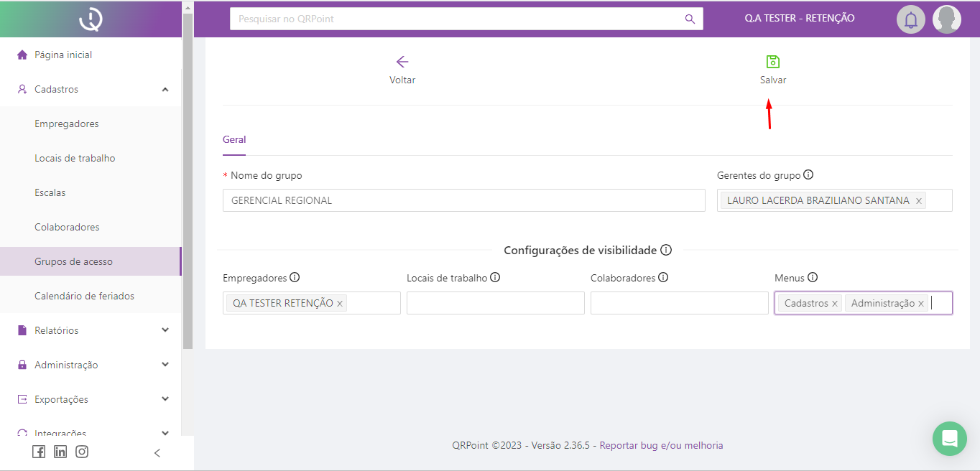This screenshot has width=980, height=471.
Task: Click the Locais de trabalho visibility field
Action: [x=495, y=303]
